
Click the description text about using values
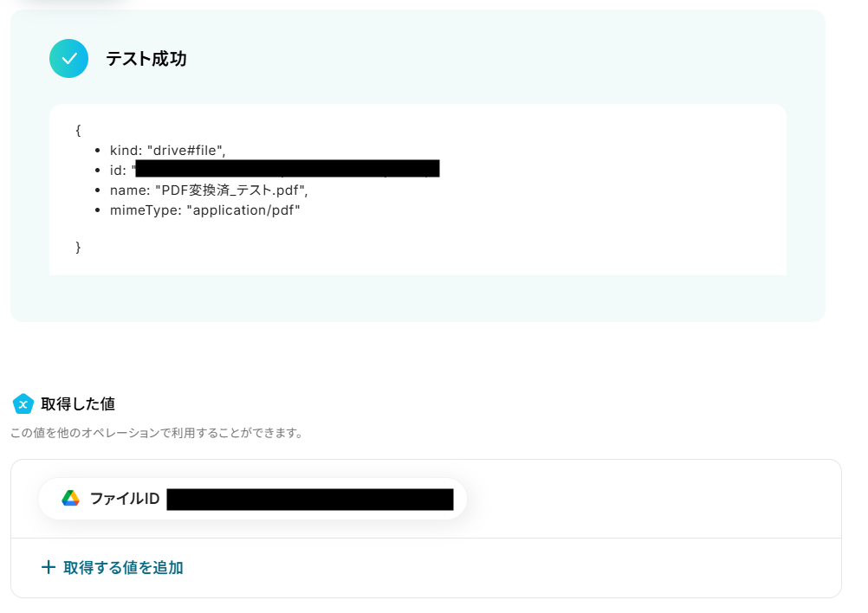point(157,433)
